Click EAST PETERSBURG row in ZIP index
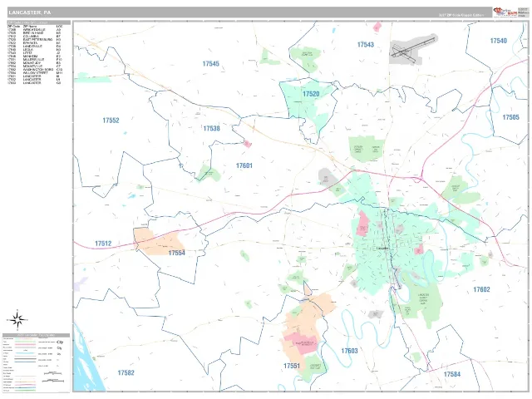Viewport: 532px width, 399px height. click(35, 40)
